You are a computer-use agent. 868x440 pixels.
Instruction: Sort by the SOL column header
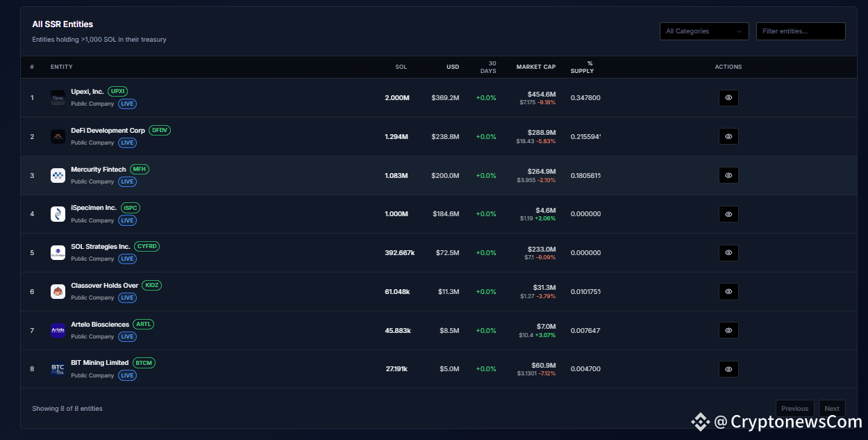(401, 67)
